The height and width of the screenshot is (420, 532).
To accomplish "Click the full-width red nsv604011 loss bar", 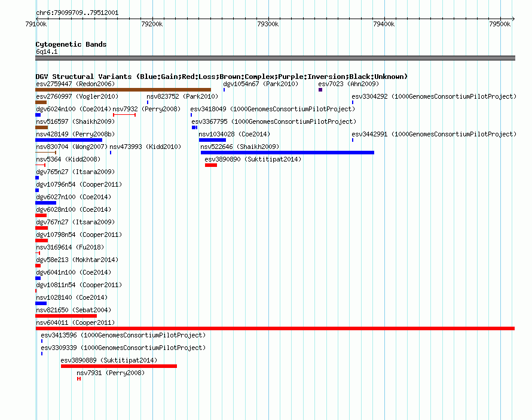I will click(275, 328).
